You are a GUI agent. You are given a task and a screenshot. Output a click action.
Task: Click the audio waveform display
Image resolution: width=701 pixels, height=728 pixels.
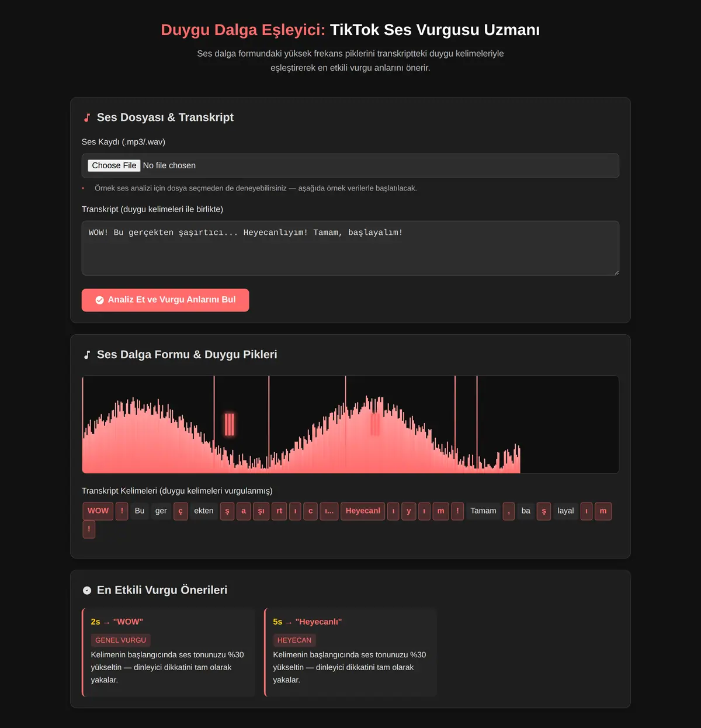coord(350,425)
